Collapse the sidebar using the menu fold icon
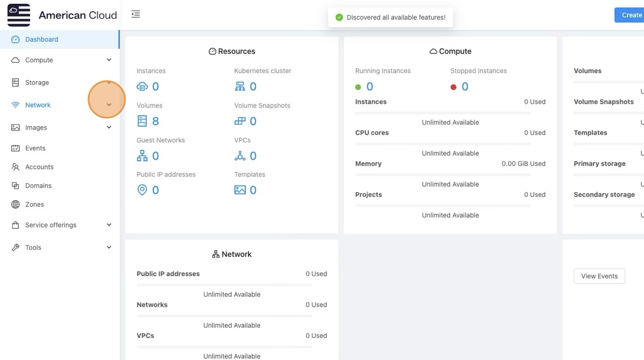The image size is (644, 360). [136, 15]
